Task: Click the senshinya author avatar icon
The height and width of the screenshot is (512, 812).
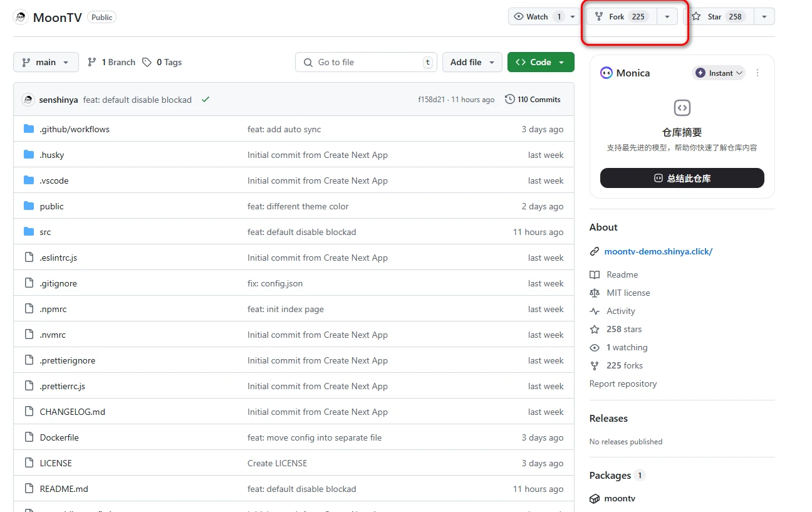Action: (28, 100)
